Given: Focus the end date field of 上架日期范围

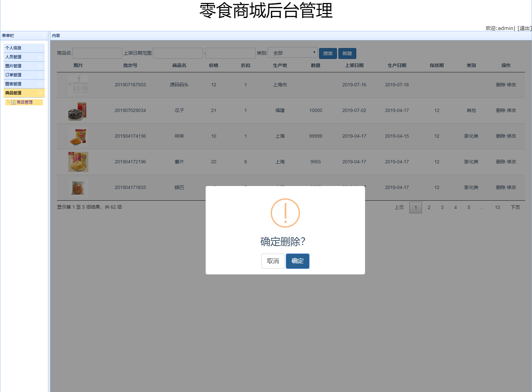Looking at the screenshot, I should tap(231, 53).
